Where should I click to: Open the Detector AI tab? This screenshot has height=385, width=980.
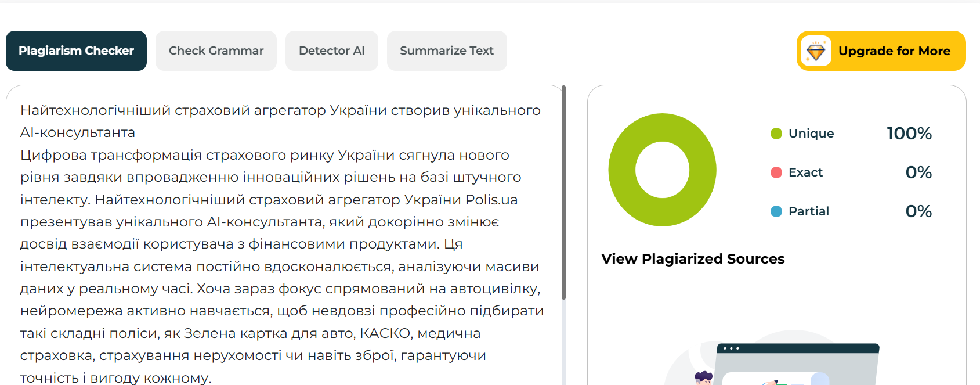[332, 51]
